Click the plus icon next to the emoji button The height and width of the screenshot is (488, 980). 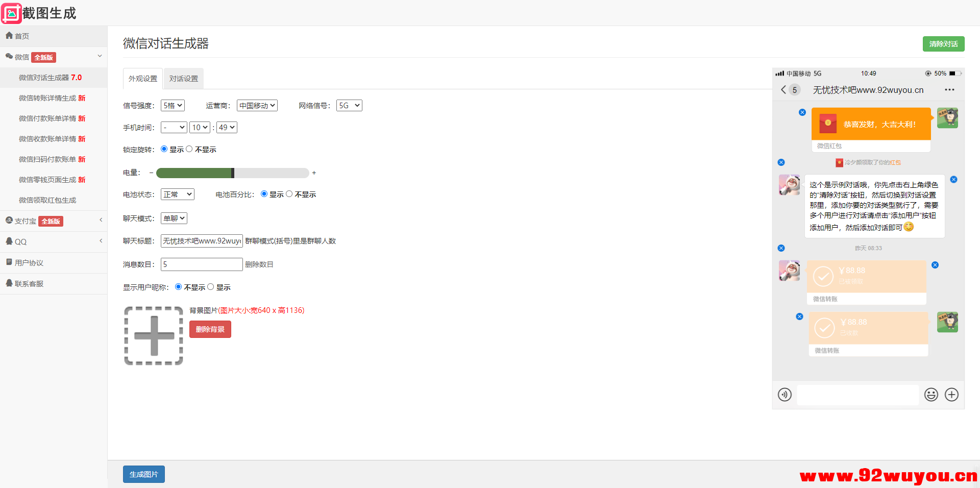[x=951, y=395]
